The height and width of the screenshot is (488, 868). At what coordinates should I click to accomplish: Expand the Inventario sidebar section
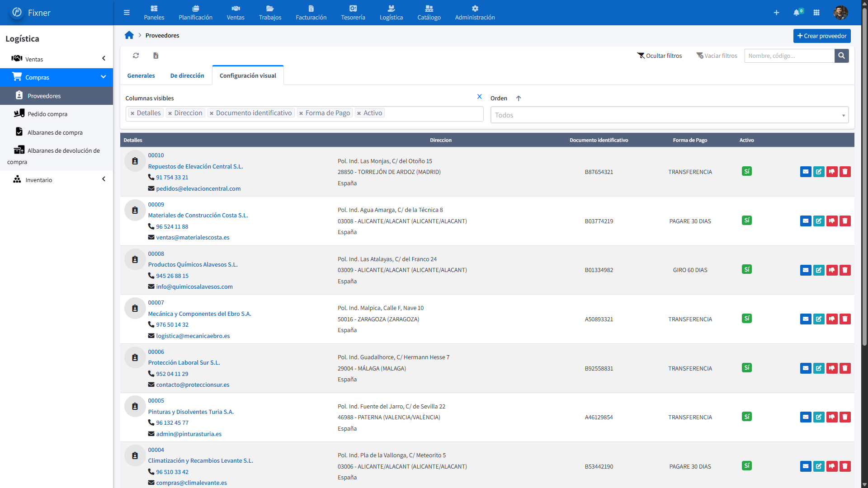coord(103,179)
